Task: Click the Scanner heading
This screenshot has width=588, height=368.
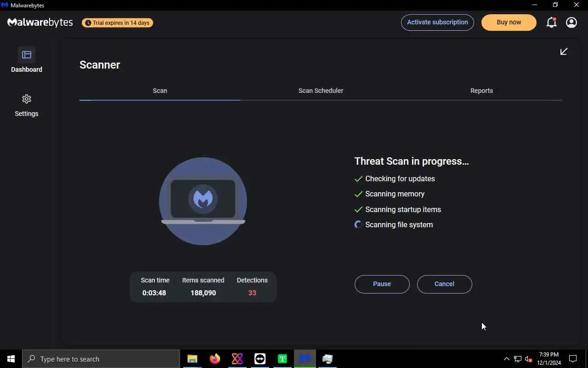Action: pos(100,65)
